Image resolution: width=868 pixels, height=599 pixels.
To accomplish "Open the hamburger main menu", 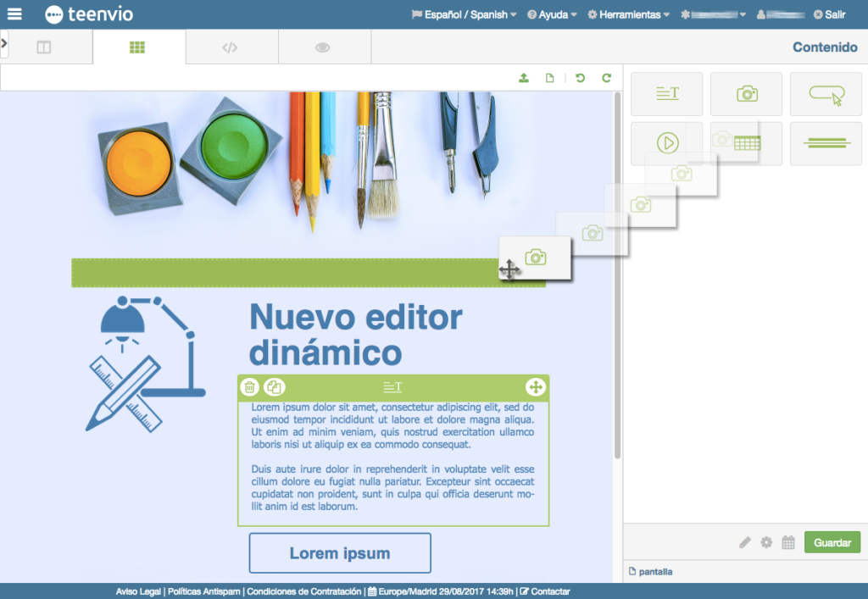I will (14, 14).
